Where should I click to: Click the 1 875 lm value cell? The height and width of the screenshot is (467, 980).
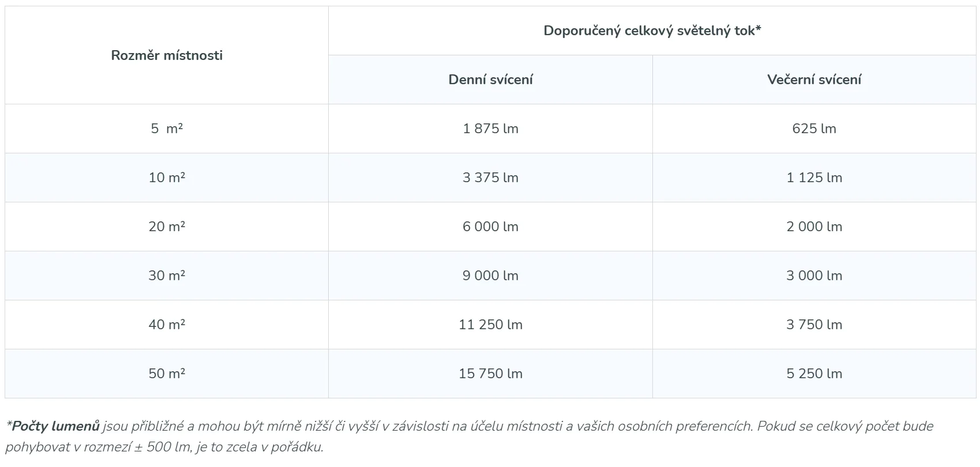pos(490,129)
